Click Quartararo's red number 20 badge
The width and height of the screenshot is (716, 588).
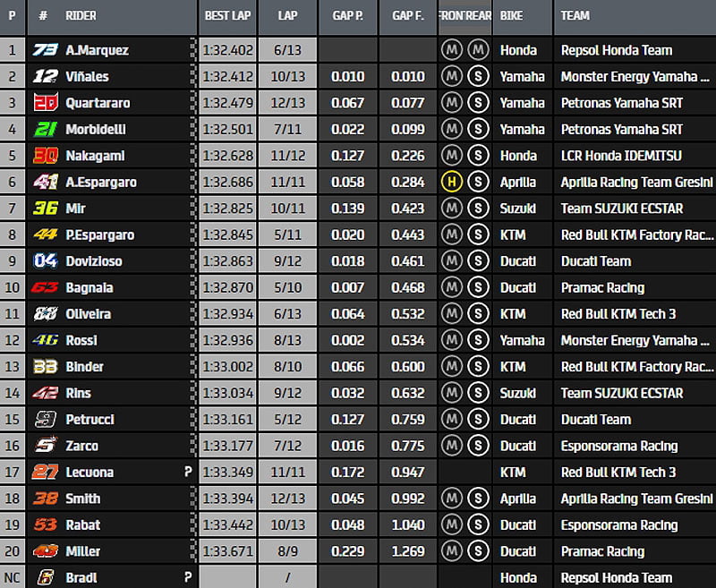pos(45,103)
